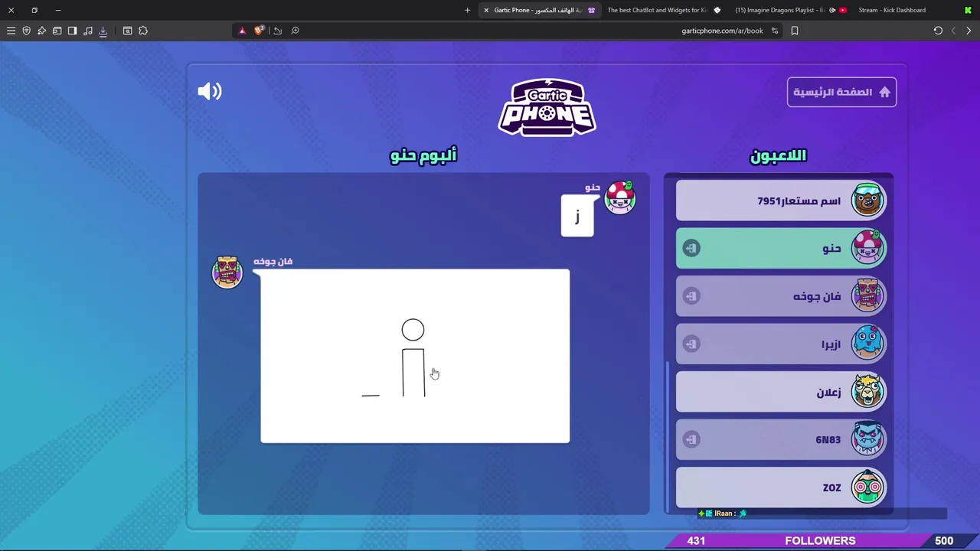Click the share page arrow icon
The height and width of the screenshot is (551, 980).
point(277,31)
